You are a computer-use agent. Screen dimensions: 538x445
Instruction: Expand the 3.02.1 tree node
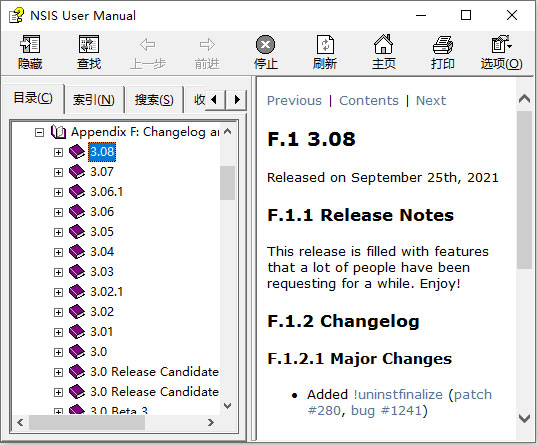[x=58, y=292]
